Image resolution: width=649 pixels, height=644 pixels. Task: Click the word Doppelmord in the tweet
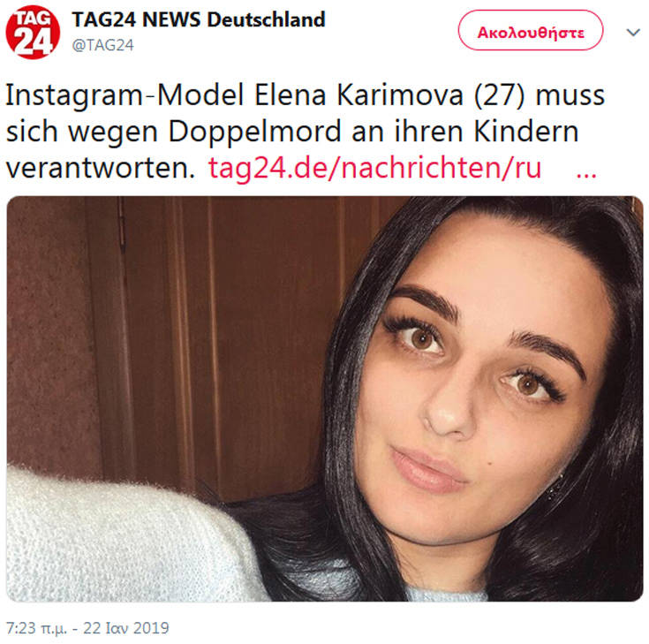click(255, 132)
